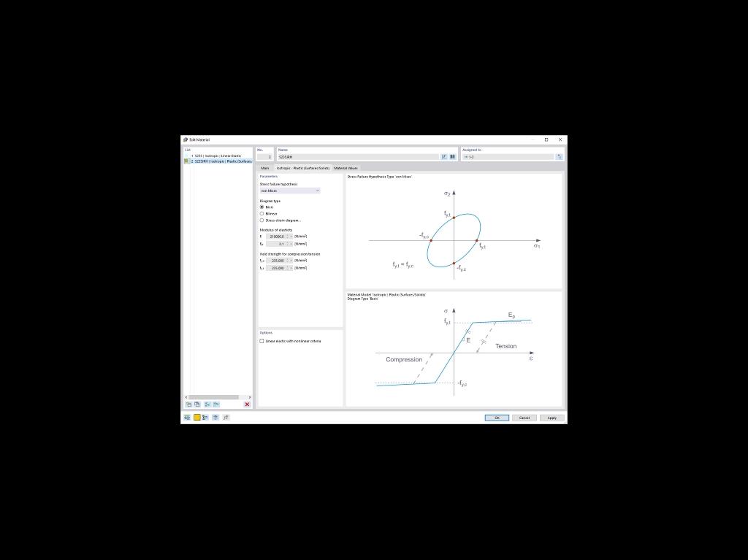
Task: Click the list scrollbar right arrow
Action: tap(250, 397)
